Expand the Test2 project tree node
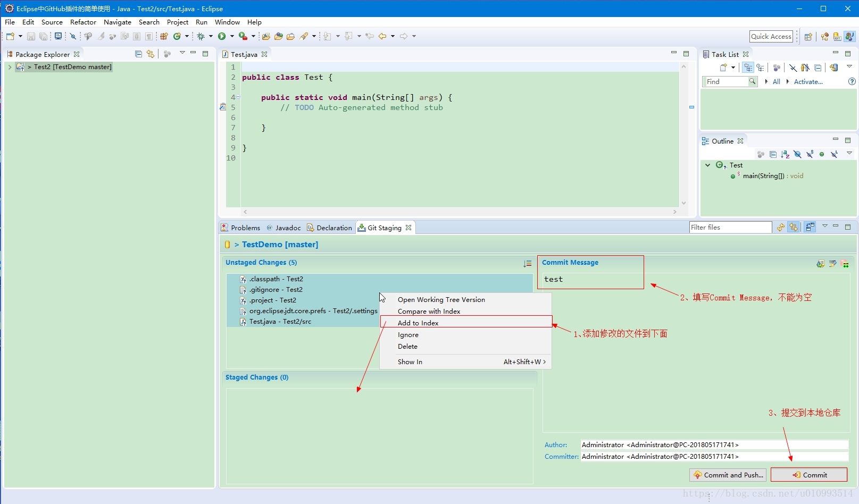Viewport: 859px width, 504px height. pos(10,67)
